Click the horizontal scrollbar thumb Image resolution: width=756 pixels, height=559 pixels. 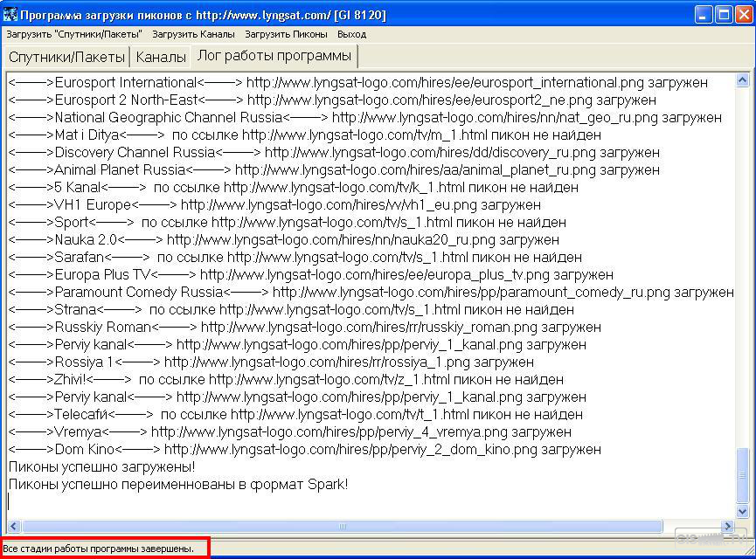tap(343, 526)
